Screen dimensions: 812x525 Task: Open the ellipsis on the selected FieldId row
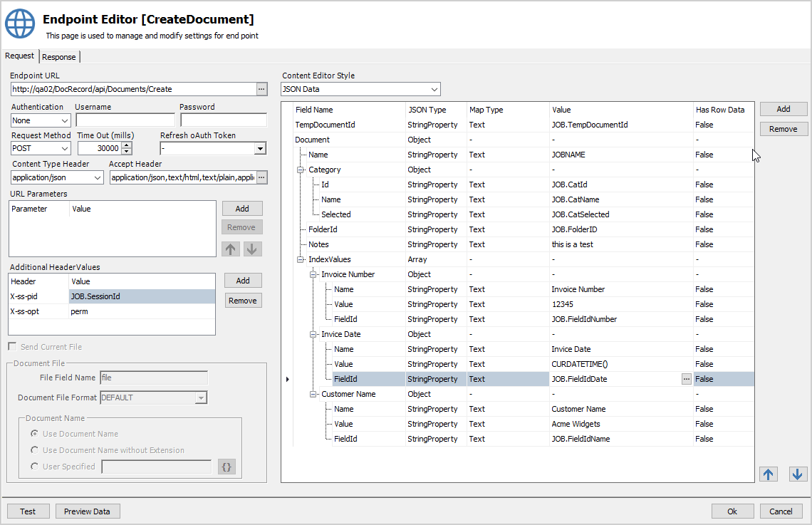[685, 379]
